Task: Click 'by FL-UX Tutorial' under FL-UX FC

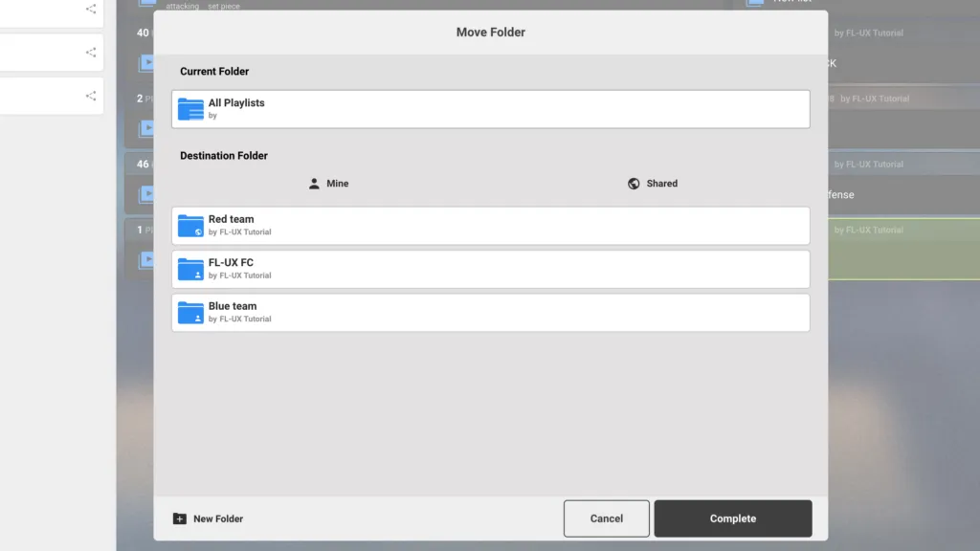Action: tap(240, 275)
